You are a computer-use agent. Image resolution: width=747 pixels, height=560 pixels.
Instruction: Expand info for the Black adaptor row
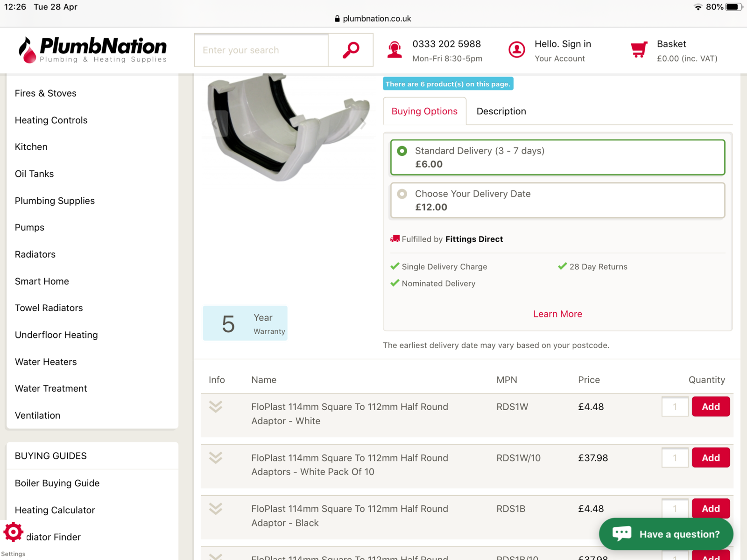(216, 509)
